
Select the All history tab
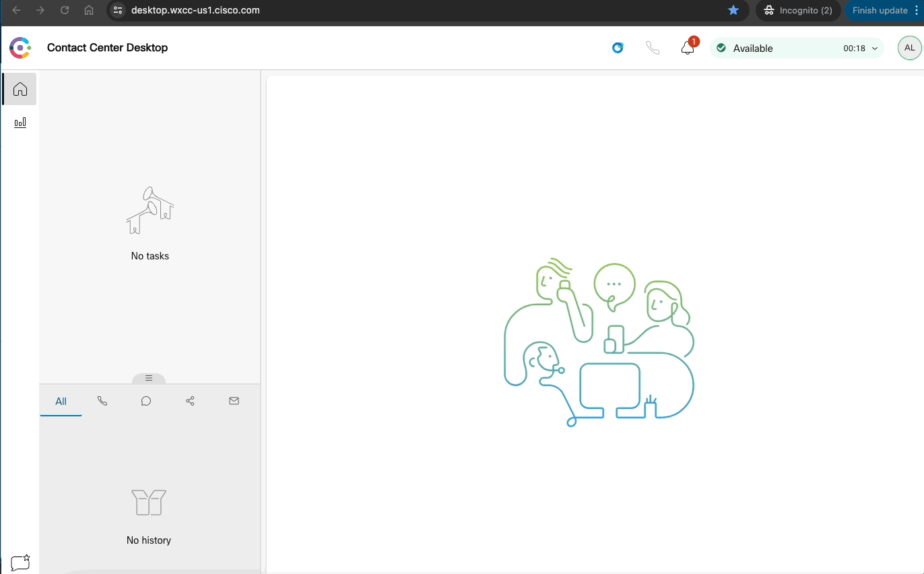click(61, 402)
